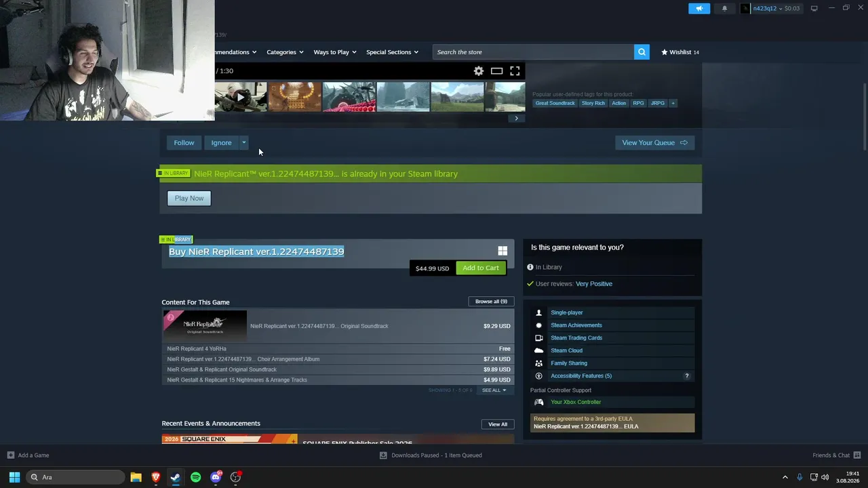Click the Steam Cloud icon

(539, 350)
